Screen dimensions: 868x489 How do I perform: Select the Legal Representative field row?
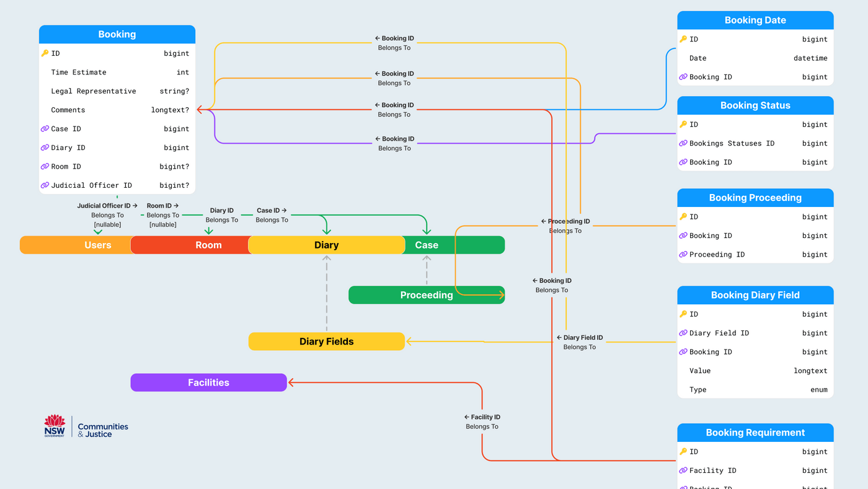(117, 91)
